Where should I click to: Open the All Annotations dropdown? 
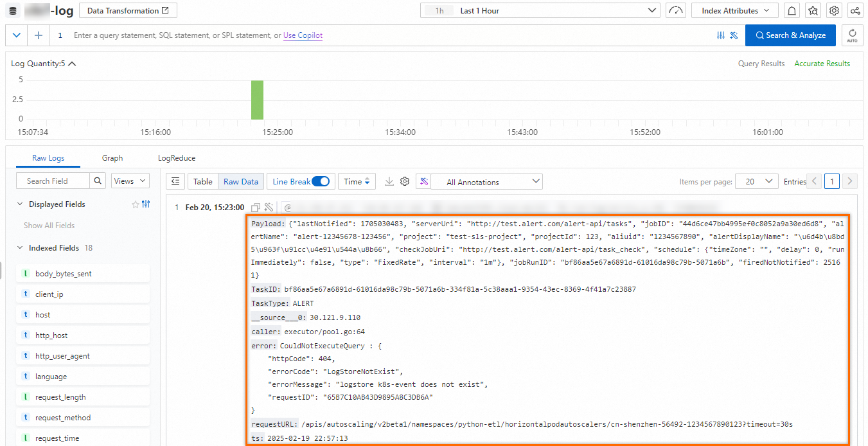click(x=486, y=181)
